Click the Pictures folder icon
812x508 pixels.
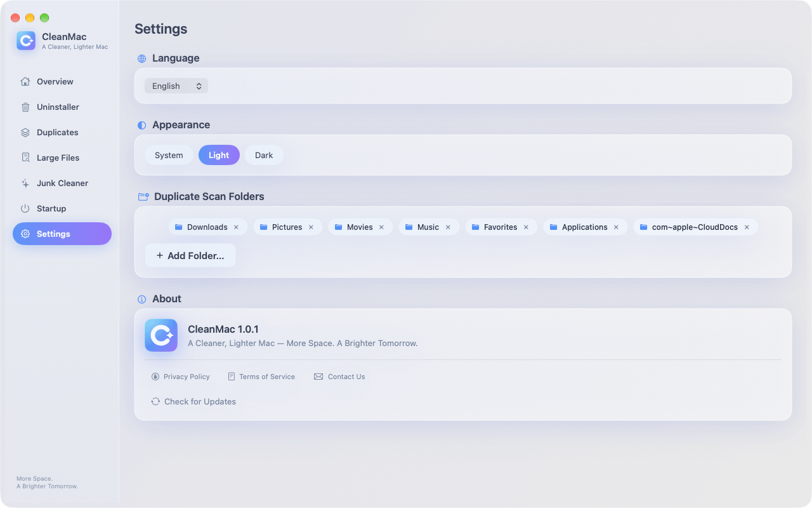click(264, 227)
